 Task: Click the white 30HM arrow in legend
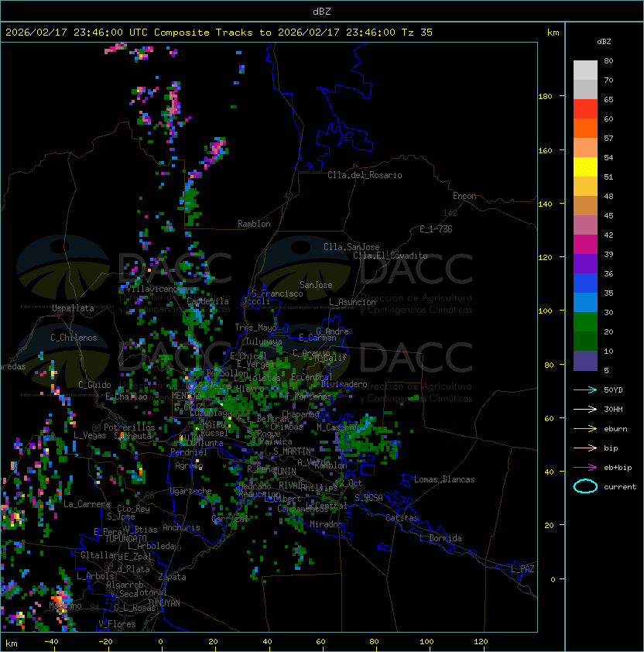(x=585, y=409)
